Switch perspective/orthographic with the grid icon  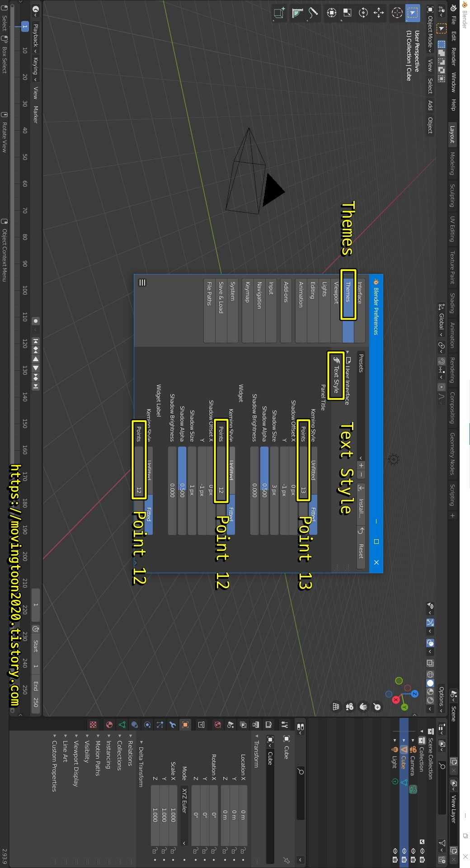tap(336, 707)
